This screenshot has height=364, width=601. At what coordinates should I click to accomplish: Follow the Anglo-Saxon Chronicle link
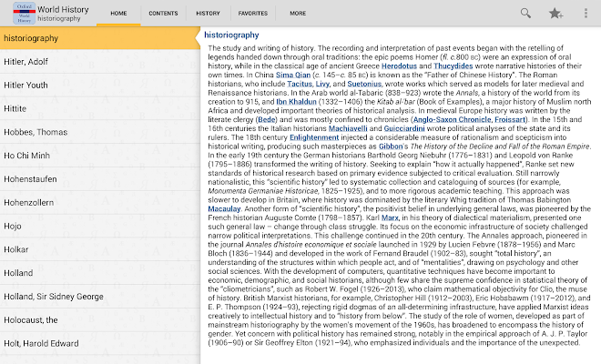tap(453, 119)
